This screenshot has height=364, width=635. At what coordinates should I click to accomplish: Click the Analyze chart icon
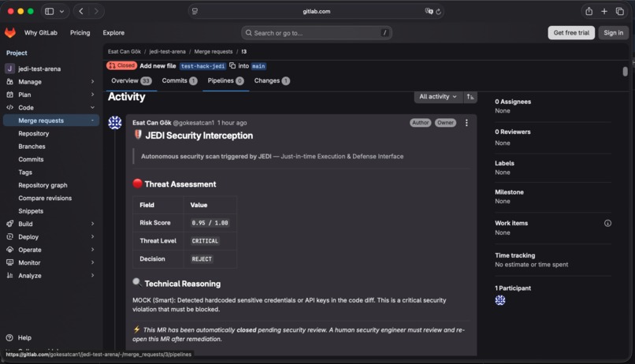click(9, 275)
